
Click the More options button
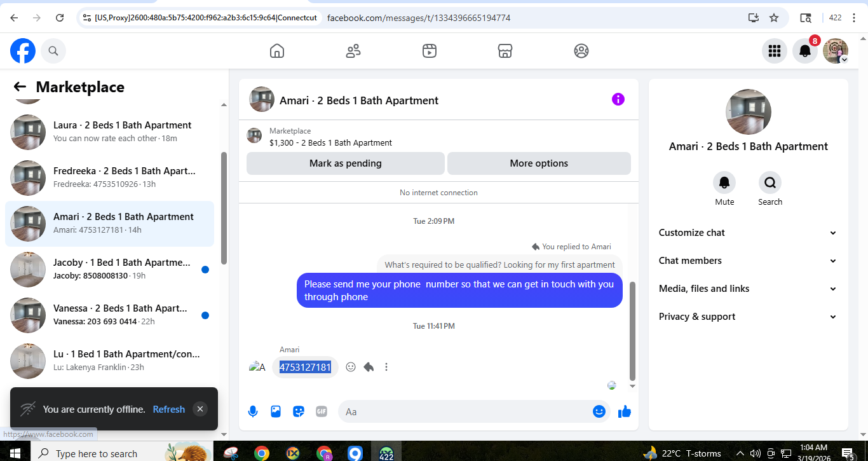539,163
